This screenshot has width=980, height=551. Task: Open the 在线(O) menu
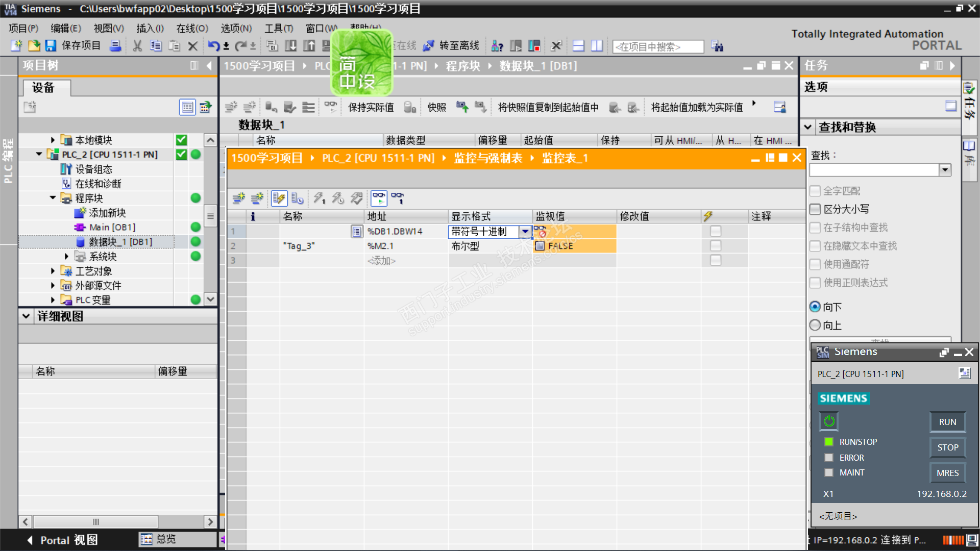pos(192,29)
